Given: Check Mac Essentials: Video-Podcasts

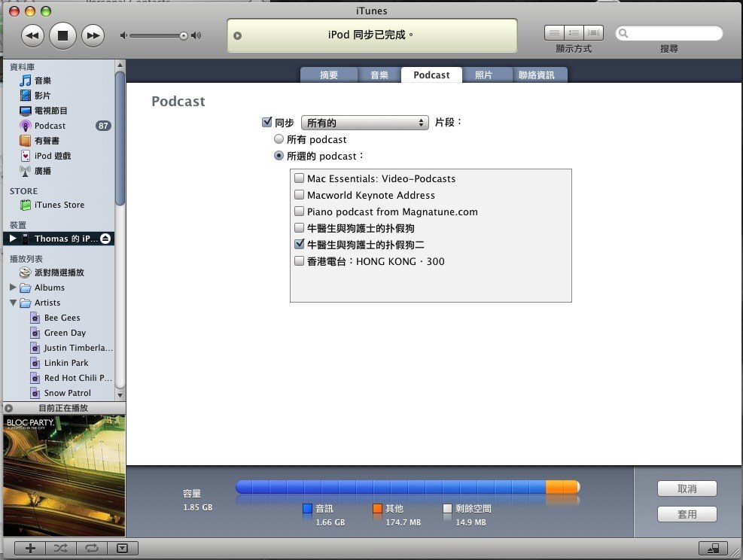Looking at the screenshot, I should coord(299,178).
